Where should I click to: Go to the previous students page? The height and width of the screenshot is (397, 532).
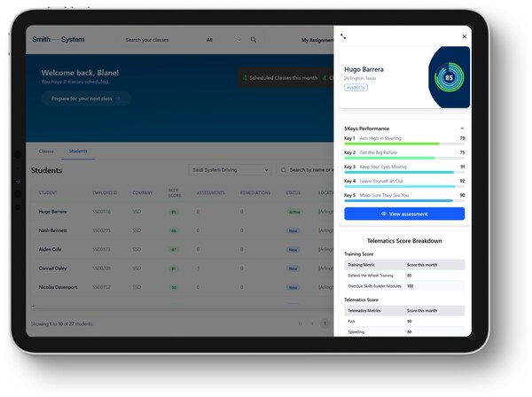[x=312, y=324]
